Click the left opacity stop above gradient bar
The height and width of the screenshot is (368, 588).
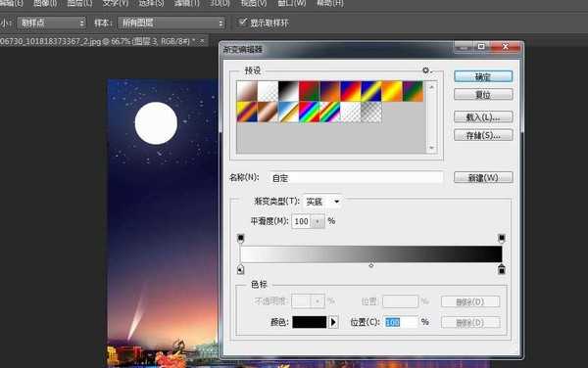241,238
